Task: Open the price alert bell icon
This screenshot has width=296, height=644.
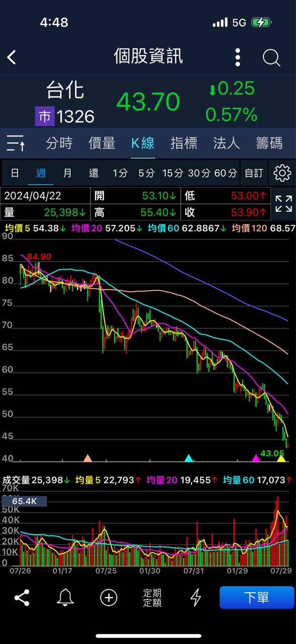Action: pos(65,598)
